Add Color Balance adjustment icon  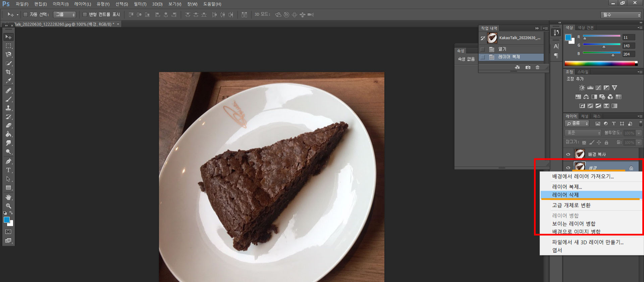coord(586,97)
